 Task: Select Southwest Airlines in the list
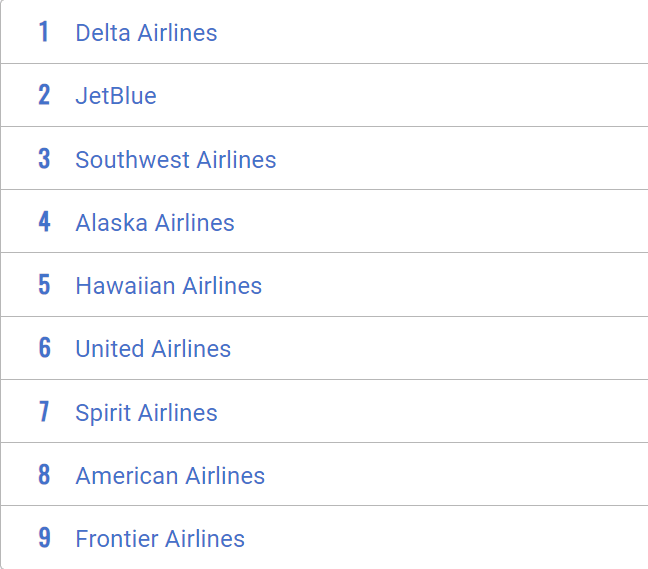(175, 160)
